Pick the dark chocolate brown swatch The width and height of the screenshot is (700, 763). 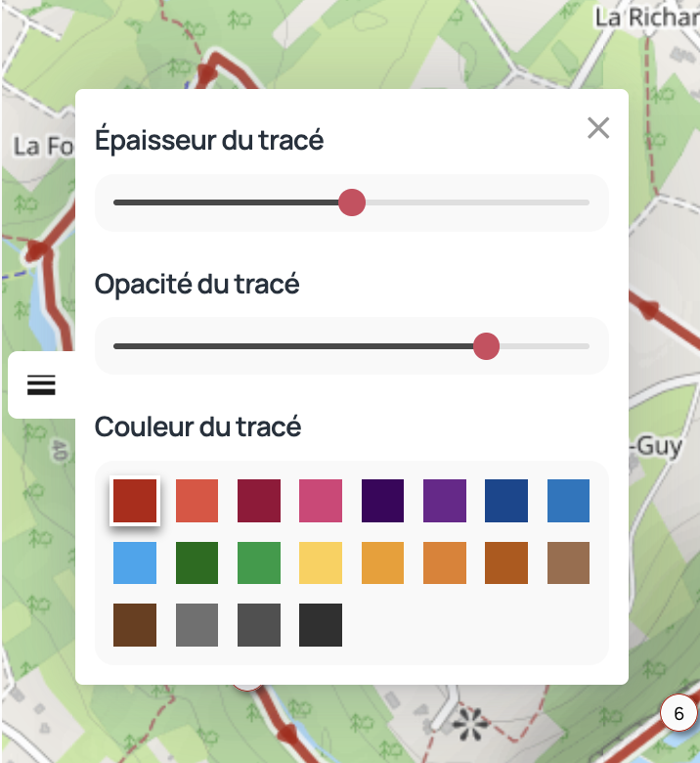135,625
